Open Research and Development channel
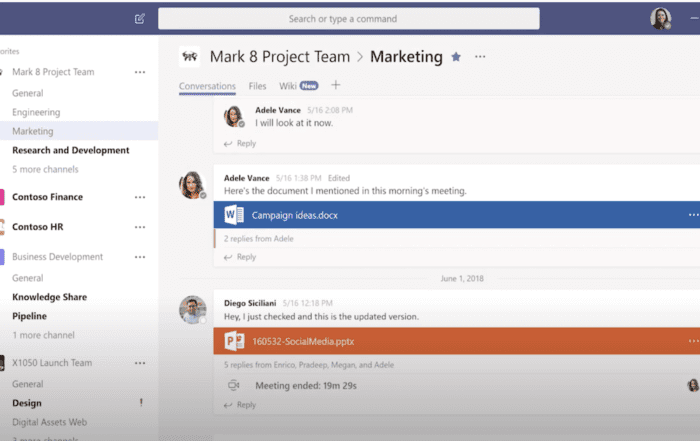Viewport: 700px width, 441px height. tap(71, 150)
